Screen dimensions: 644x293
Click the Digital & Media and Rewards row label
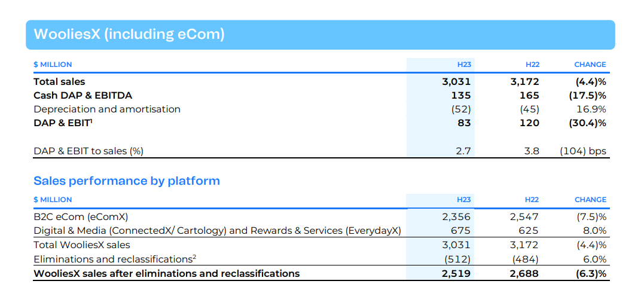(217, 230)
